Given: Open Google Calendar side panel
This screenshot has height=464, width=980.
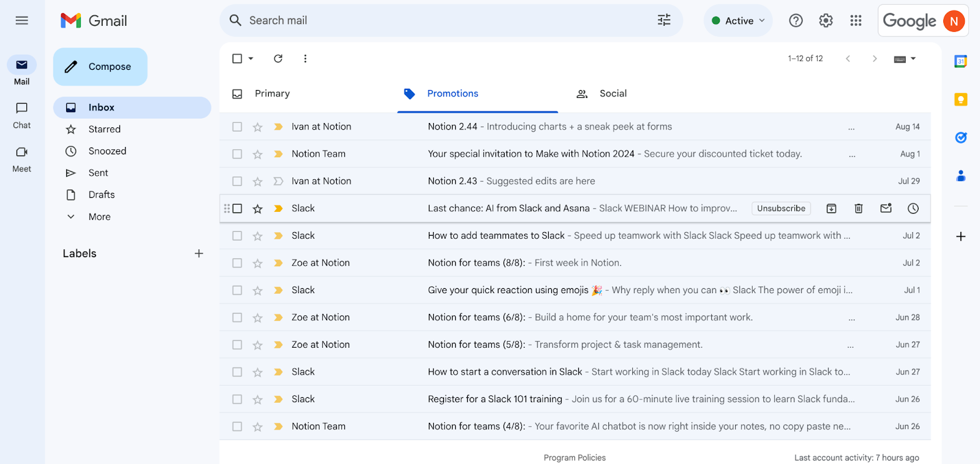Looking at the screenshot, I should (960, 61).
